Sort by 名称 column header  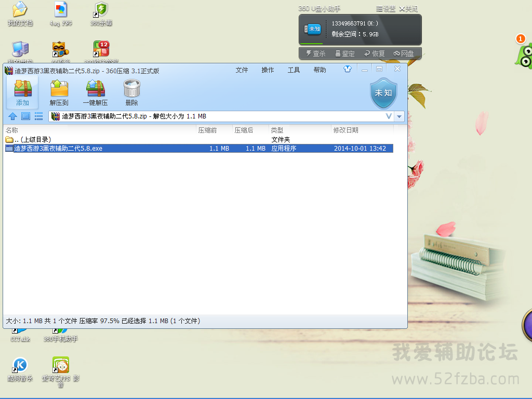100,130
